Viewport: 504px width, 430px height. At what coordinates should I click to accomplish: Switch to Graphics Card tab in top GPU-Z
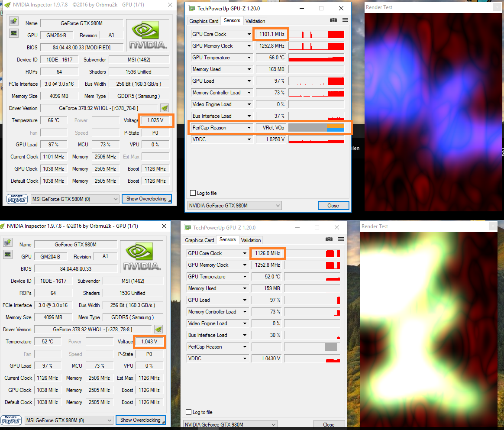point(204,21)
